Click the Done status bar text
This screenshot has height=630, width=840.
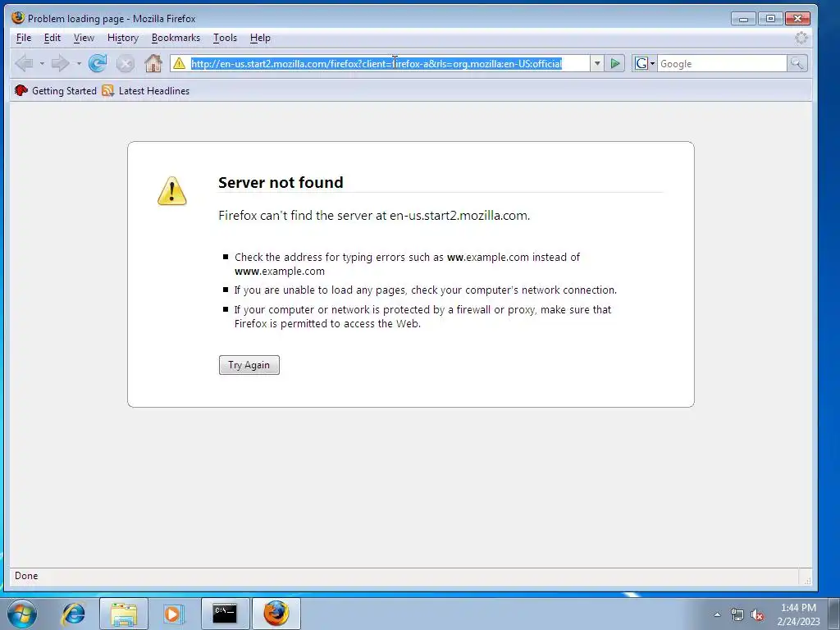26,575
